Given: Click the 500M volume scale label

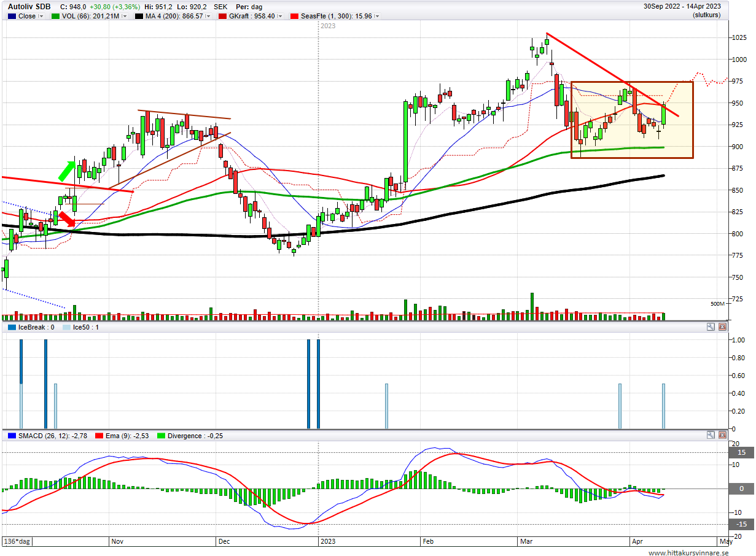Looking at the screenshot, I should click(x=717, y=304).
